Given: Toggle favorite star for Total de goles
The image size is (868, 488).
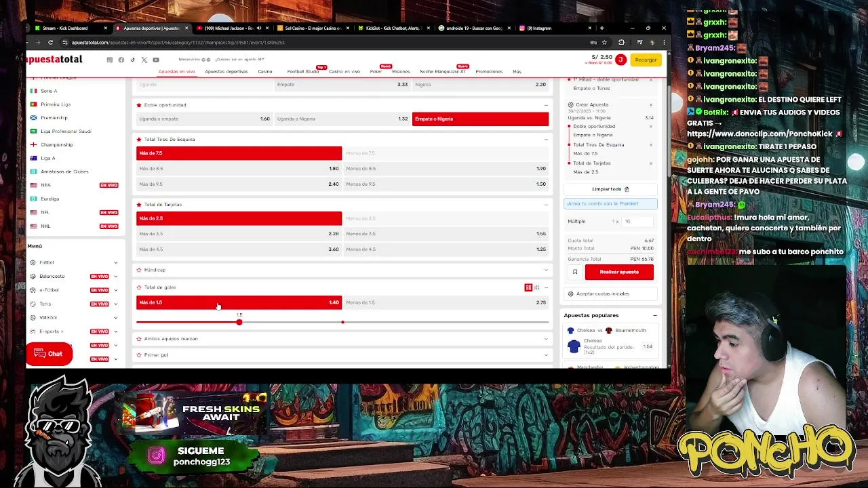Looking at the screenshot, I should [139, 287].
